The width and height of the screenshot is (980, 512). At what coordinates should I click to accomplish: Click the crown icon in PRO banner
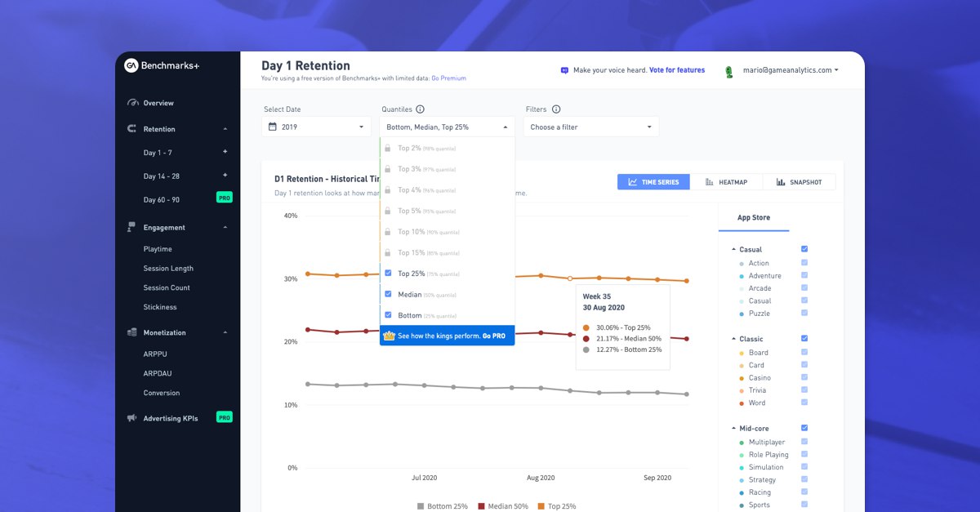coord(390,336)
